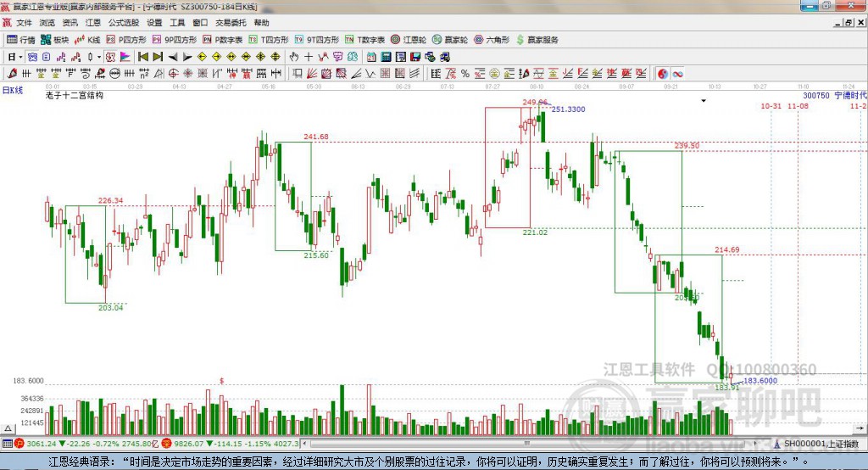868x470 pixels.
Task: Open the 9P四方形 tool
Action: tap(175, 40)
